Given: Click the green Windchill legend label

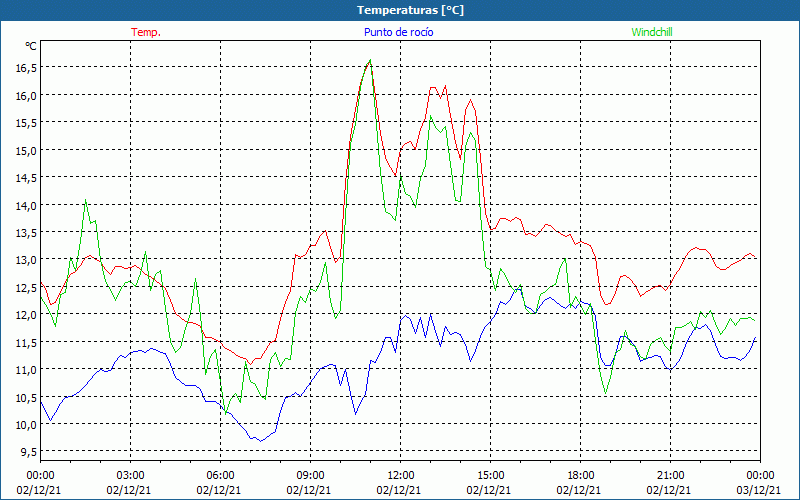Looking at the screenshot, I should point(652,32).
